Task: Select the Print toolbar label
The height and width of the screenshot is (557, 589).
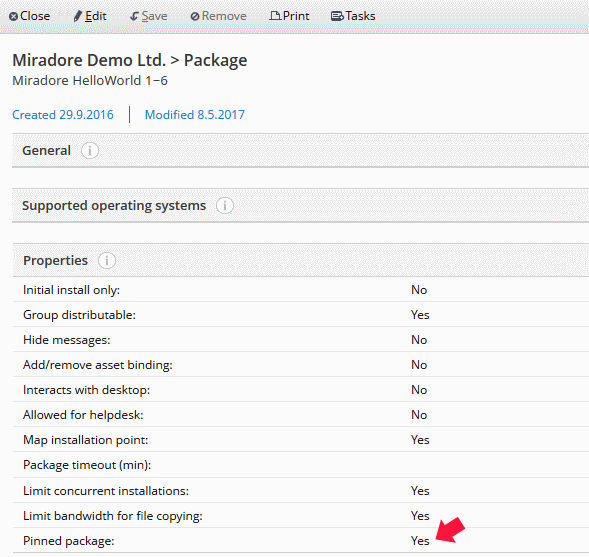Action: [296, 16]
